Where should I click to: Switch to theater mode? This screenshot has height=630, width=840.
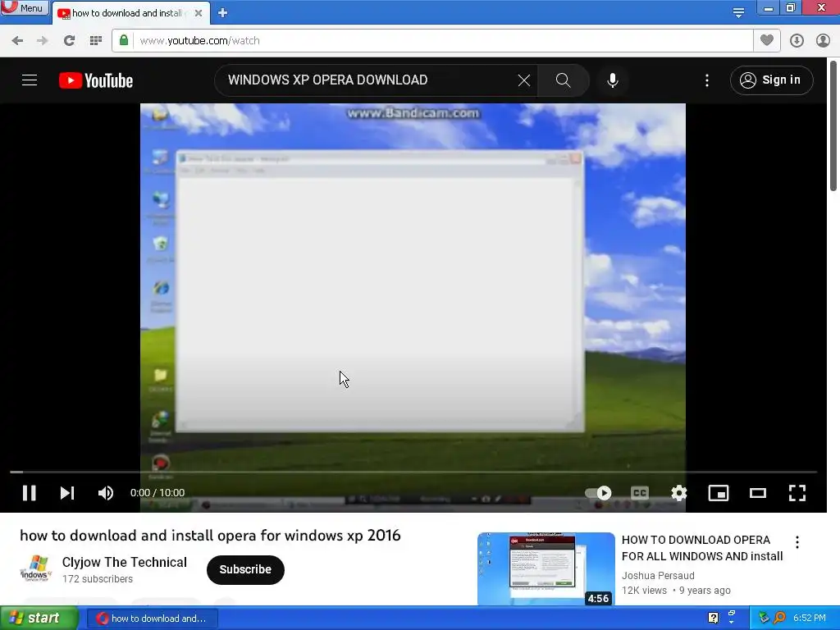coord(757,493)
